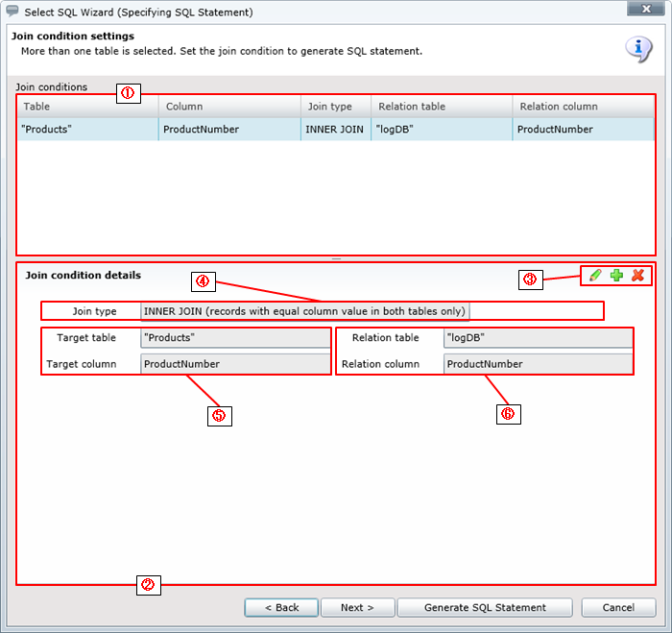Open the Join type INNER JOIN field
Viewport: 672px width, 633px height.
pyautogui.click(x=304, y=311)
